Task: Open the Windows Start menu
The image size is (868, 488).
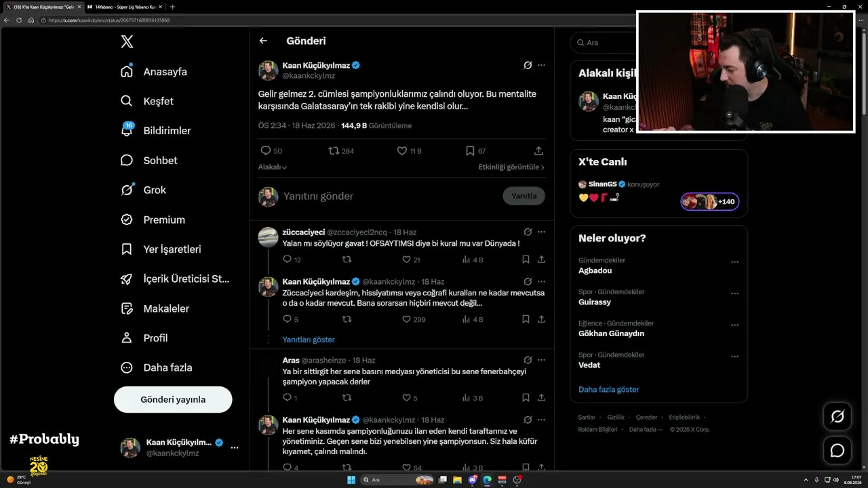Action: pyautogui.click(x=351, y=480)
